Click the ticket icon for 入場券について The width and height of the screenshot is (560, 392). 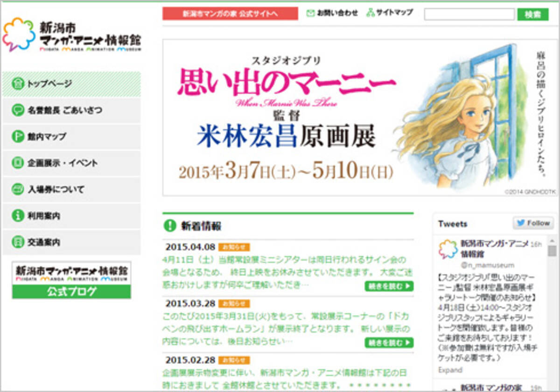pos(18,189)
